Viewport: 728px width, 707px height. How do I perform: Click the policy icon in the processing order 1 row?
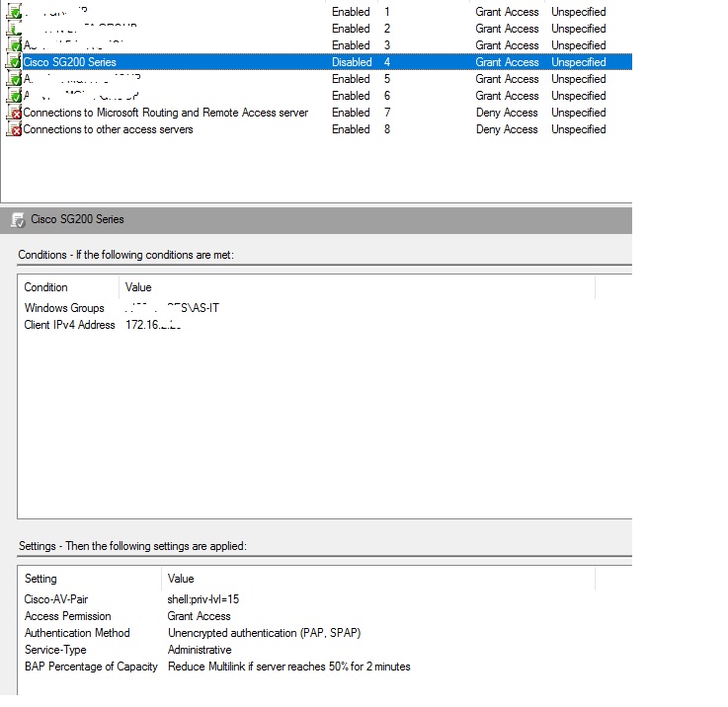point(14,11)
